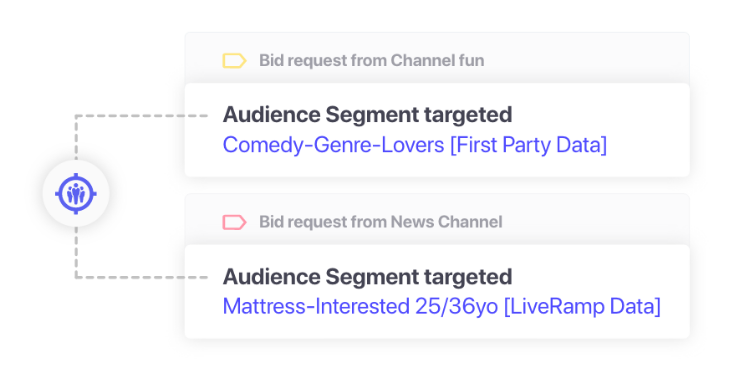Click the audience targeting crosshair icon
The height and width of the screenshot is (383, 734).
[76, 193]
